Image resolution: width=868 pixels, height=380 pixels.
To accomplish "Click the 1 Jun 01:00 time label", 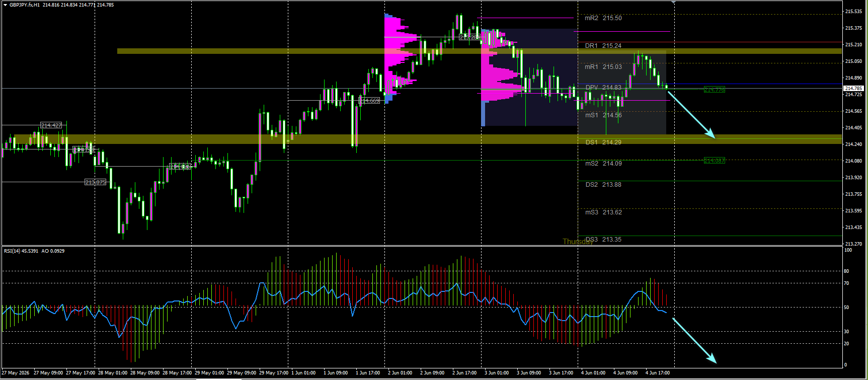I will pyautogui.click(x=303, y=373).
